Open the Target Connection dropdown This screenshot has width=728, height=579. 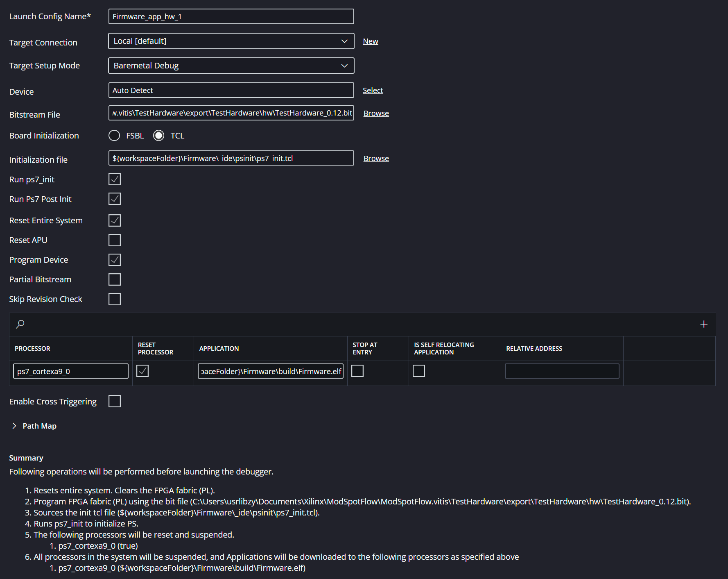(231, 41)
